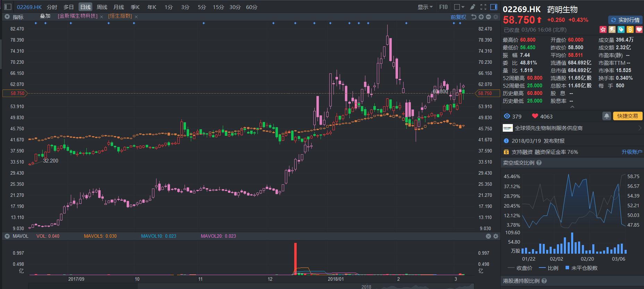Open the 显示 dropdown menu

tap(425, 7)
